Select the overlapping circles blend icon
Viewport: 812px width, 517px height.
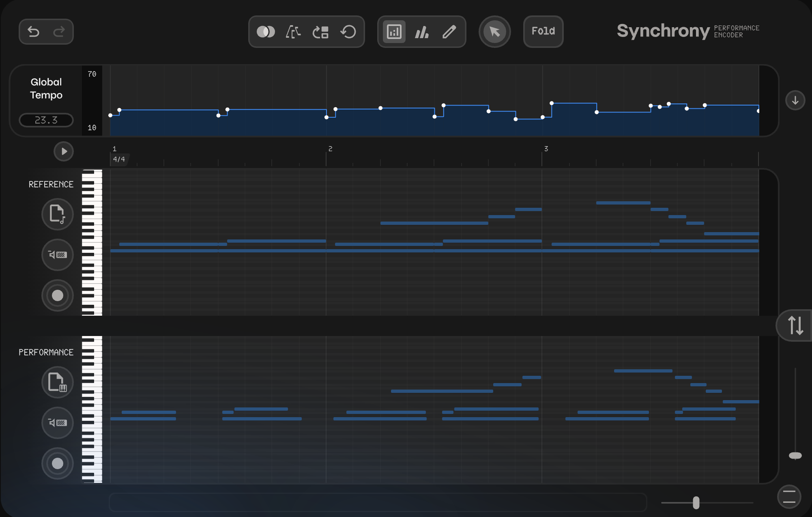(266, 32)
